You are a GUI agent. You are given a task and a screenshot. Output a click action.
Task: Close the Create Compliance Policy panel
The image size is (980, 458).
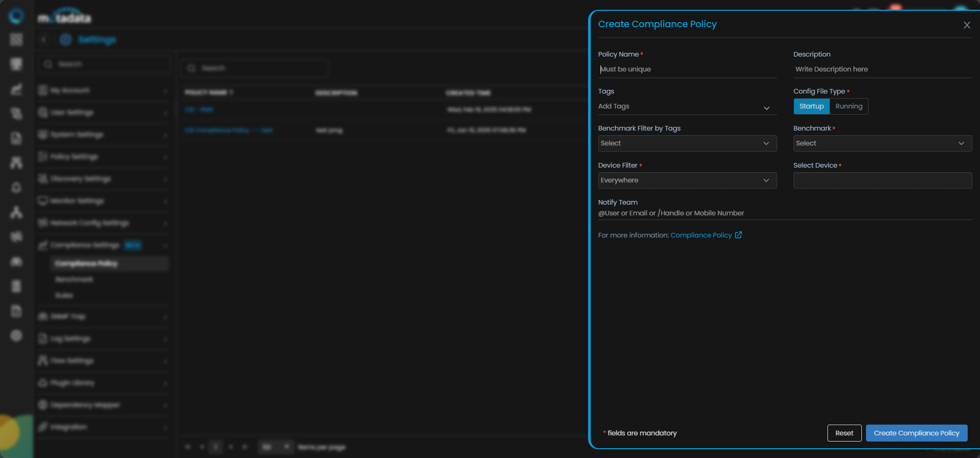[967, 25]
